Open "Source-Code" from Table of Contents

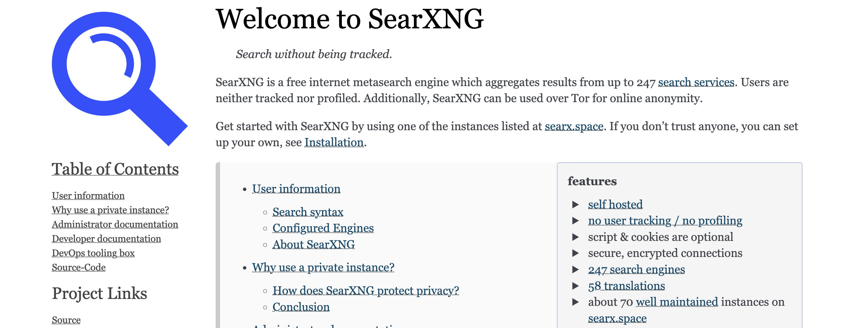78,268
